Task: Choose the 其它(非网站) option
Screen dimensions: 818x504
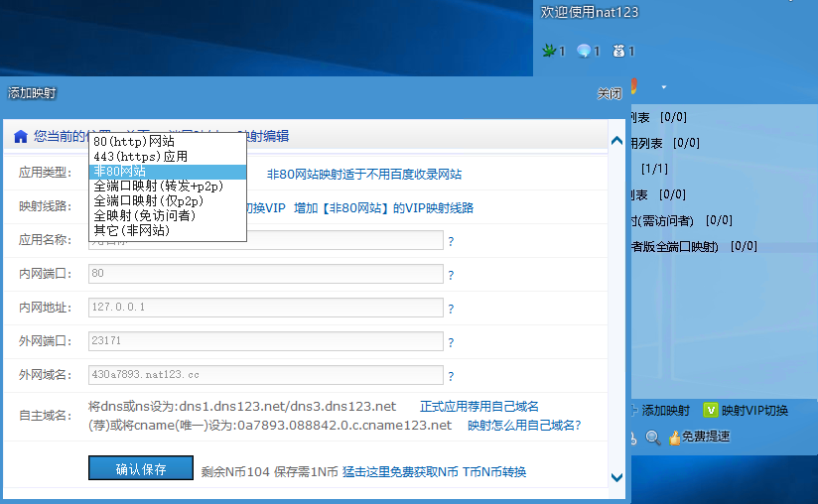Action: (168, 230)
